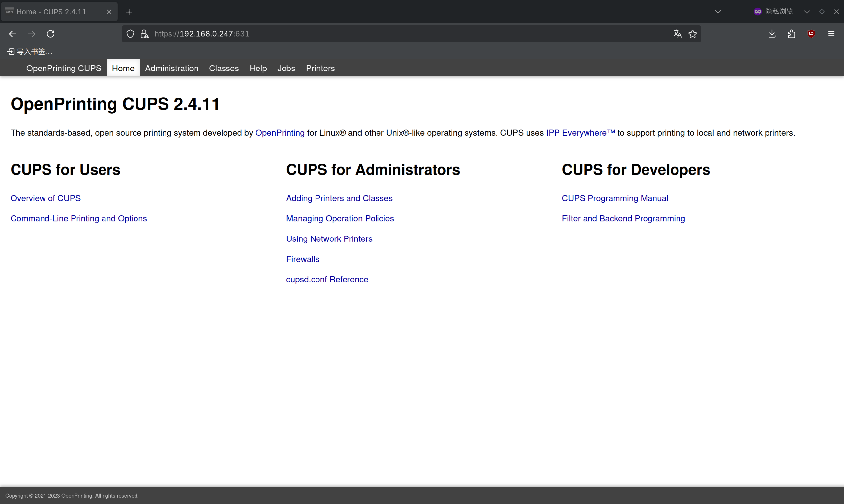
Task: Open Filter and Backend Programming link
Action: tap(623, 219)
